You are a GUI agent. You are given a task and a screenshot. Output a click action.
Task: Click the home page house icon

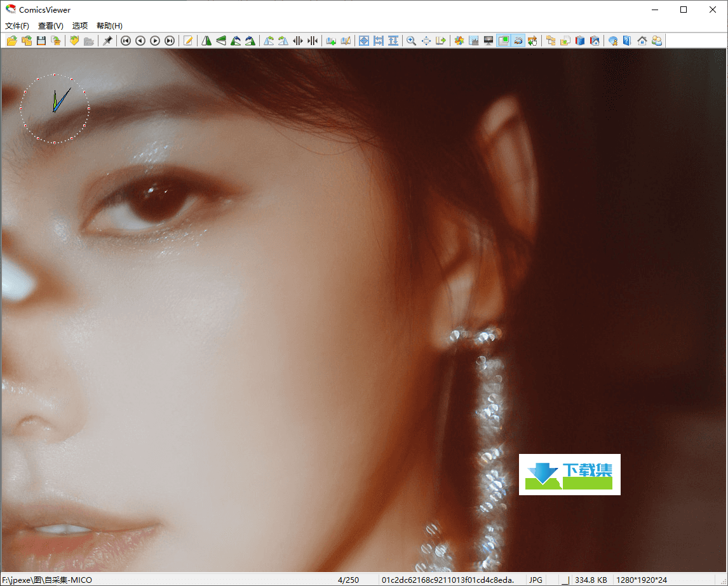642,41
